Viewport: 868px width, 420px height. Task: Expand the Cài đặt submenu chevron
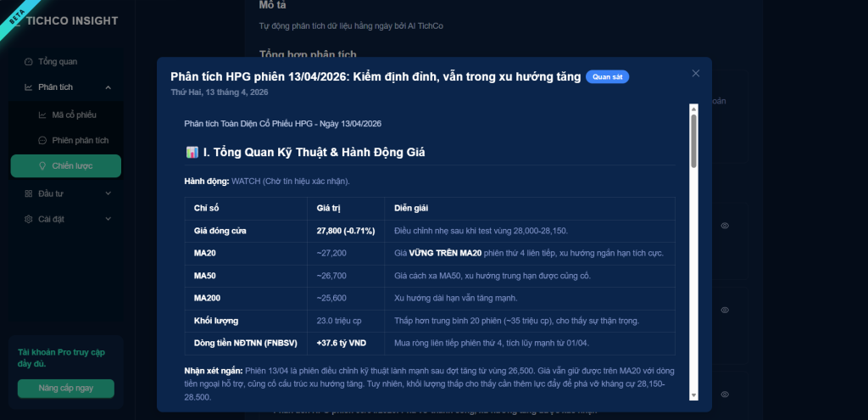pos(108,219)
